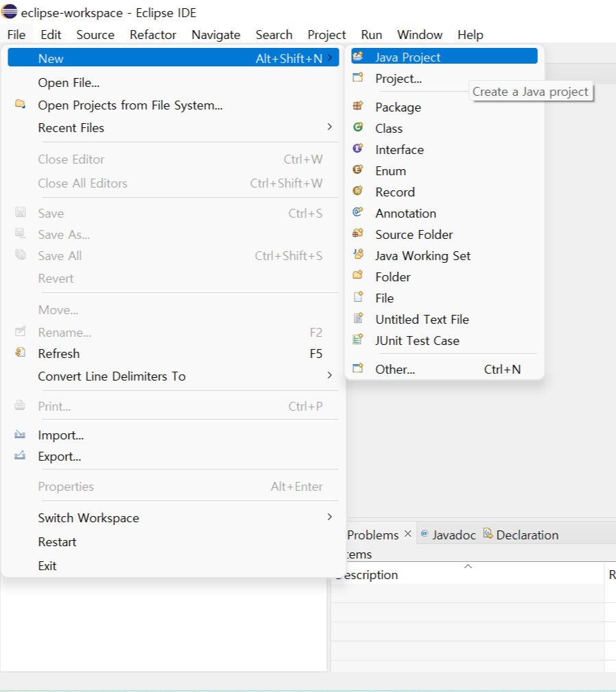Switch to the Javadoc tab
Screen dimensions: 616x692
(454, 535)
